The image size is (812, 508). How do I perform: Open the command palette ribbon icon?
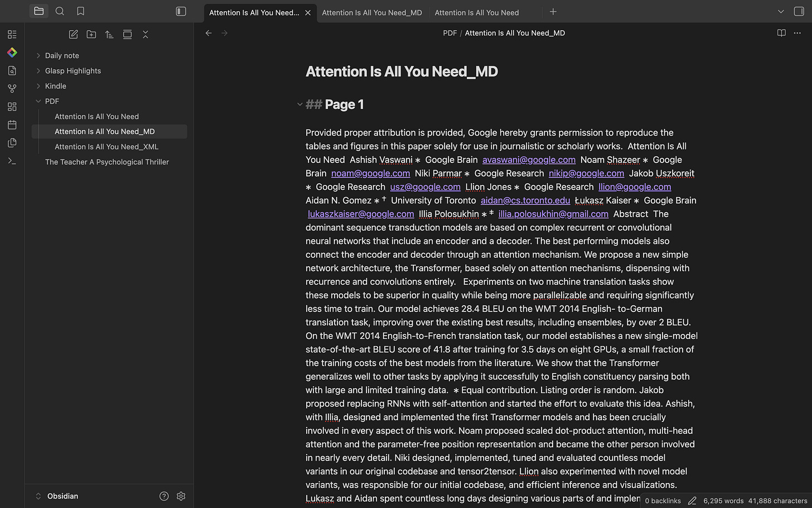12,161
